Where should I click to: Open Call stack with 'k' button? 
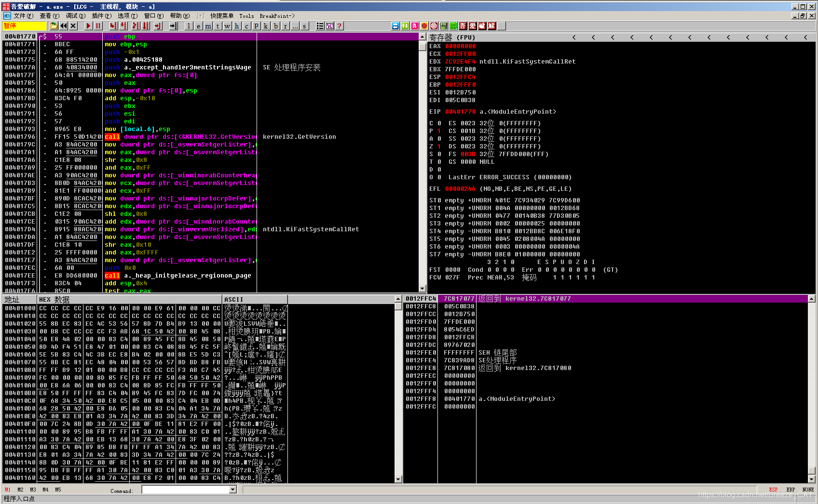coord(266,26)
